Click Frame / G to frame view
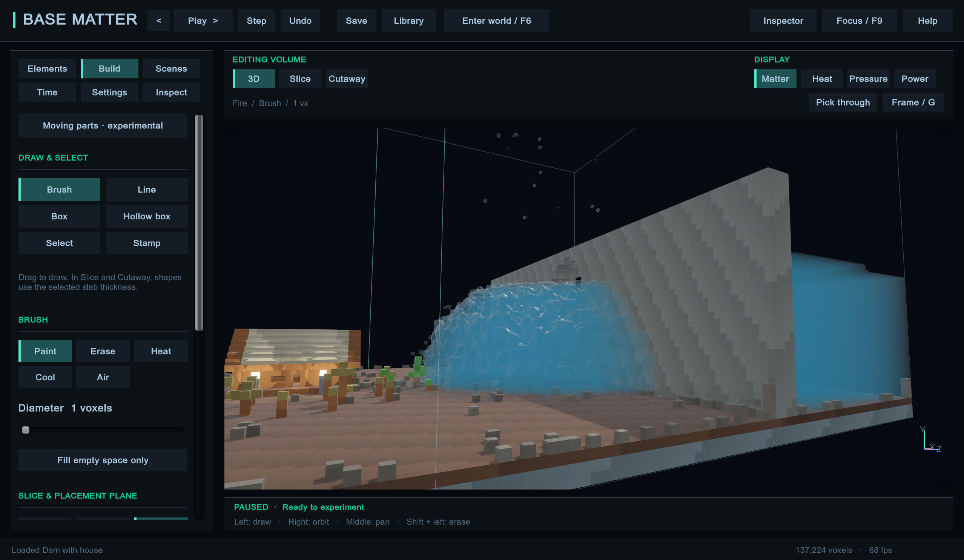Viewport: 964px width, 560px height. coord(913,102)
